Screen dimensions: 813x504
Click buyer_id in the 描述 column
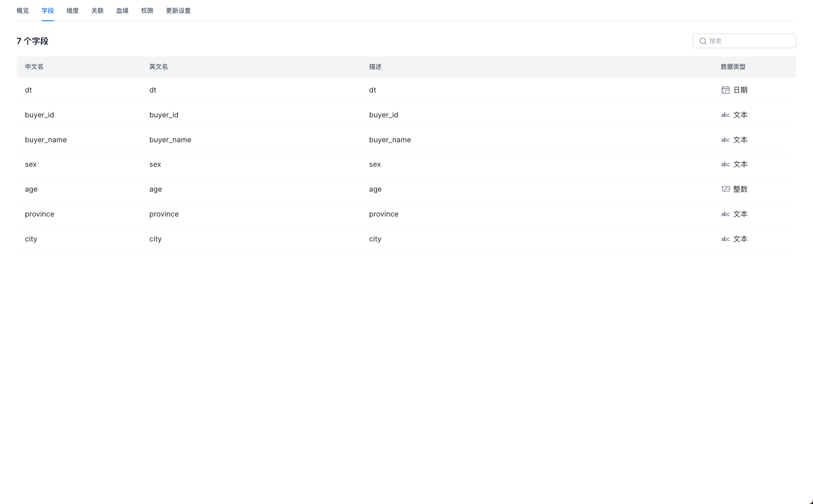(384, 115)
